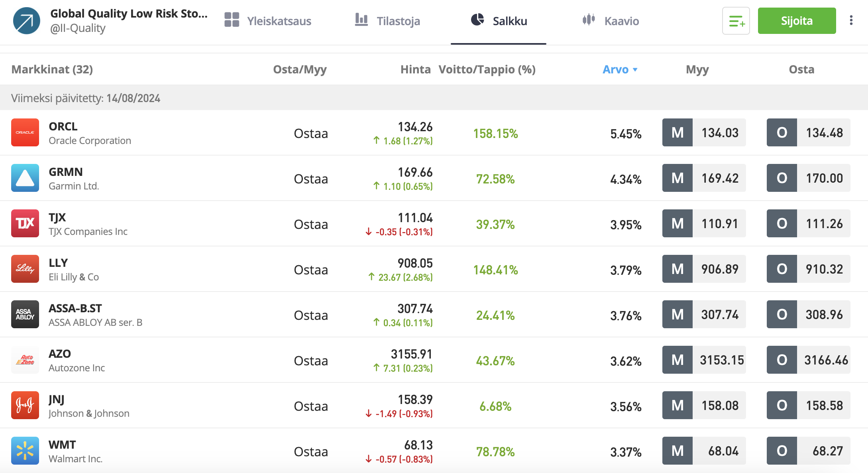Open Johnson & Johnson company name

click(89, 414)
